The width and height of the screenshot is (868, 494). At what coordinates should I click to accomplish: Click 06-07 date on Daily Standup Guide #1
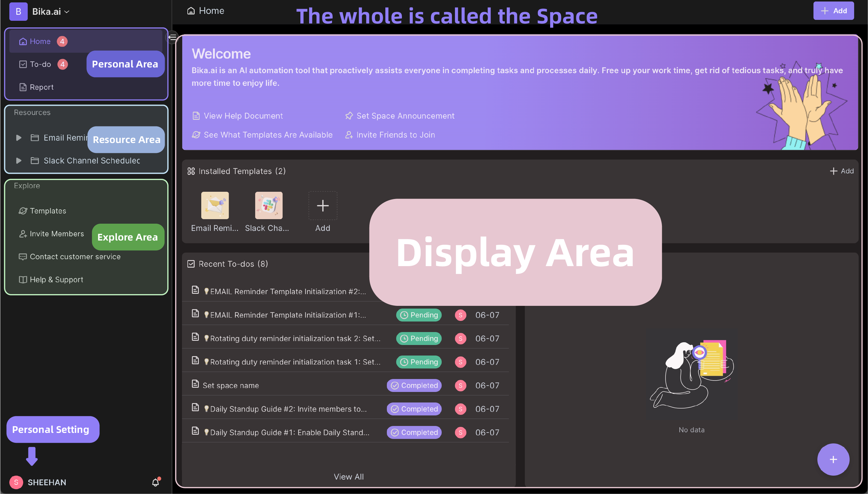click(487, 432)
